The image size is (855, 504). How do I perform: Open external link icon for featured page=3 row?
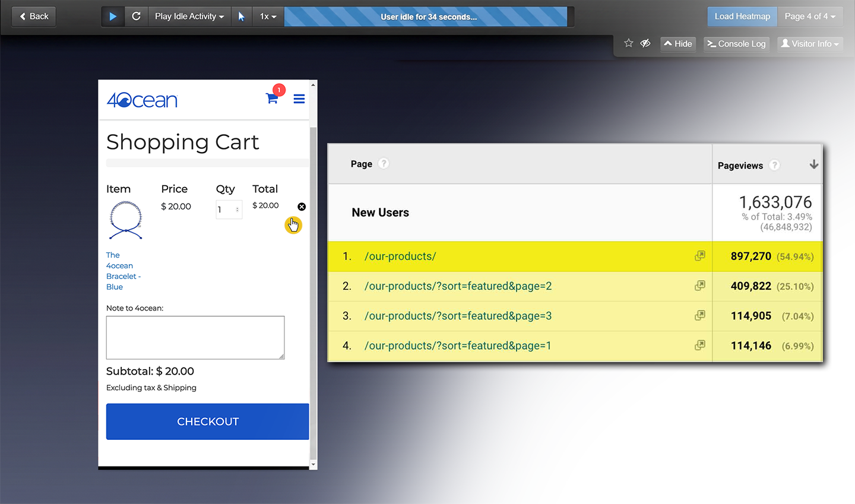(x=700, y=315)
